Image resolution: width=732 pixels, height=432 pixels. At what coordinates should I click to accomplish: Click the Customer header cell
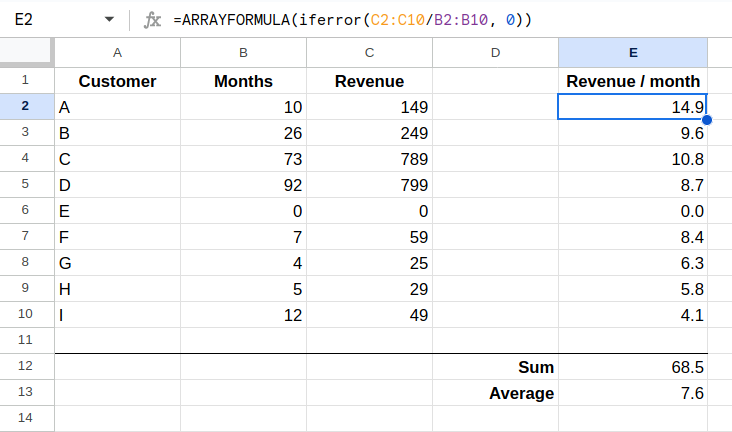[x=118, y=81]
